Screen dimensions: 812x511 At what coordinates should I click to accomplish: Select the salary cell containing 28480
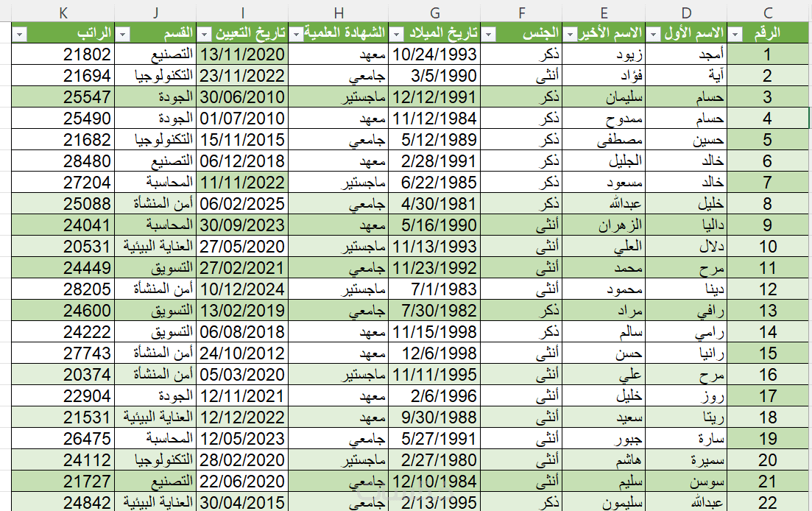[63, 161]
